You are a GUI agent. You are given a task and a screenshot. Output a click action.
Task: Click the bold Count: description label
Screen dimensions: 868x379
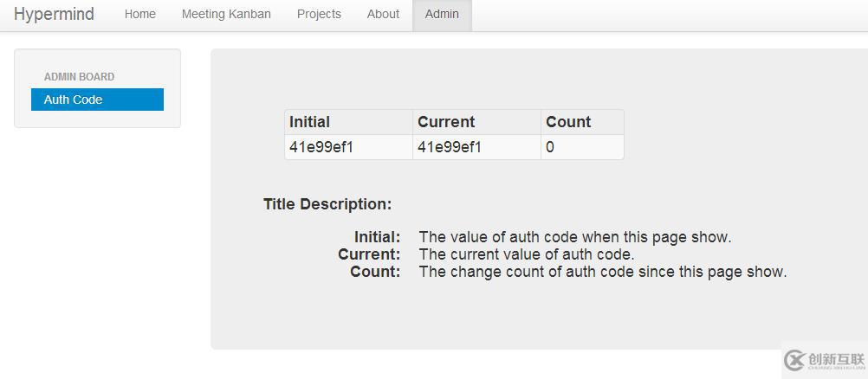pos(375,272)
